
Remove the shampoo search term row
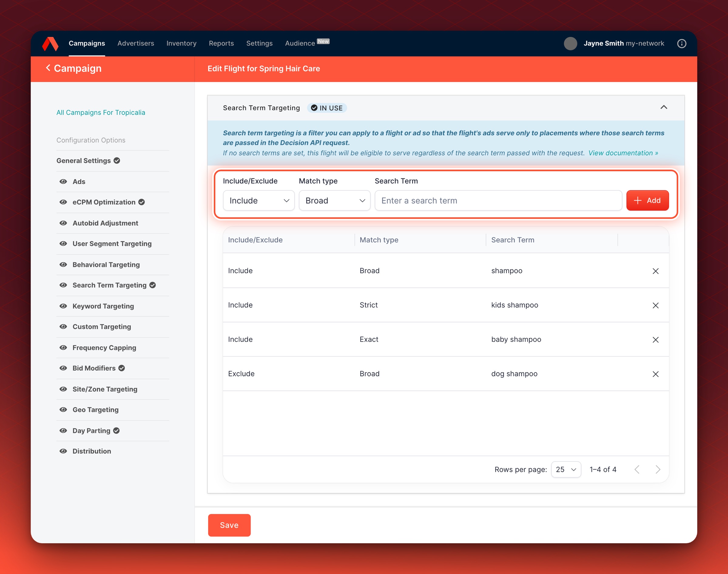coord(655,271)
